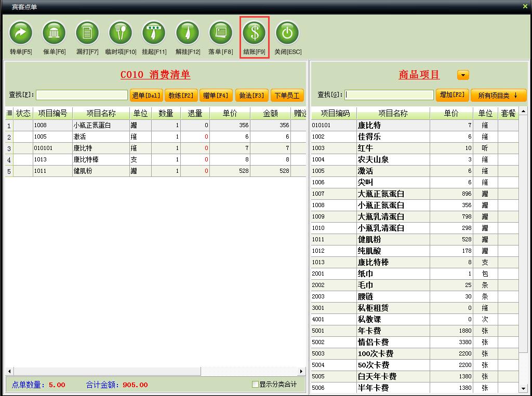
Task: Click the 下单员工 button
Action: [287, 95]
